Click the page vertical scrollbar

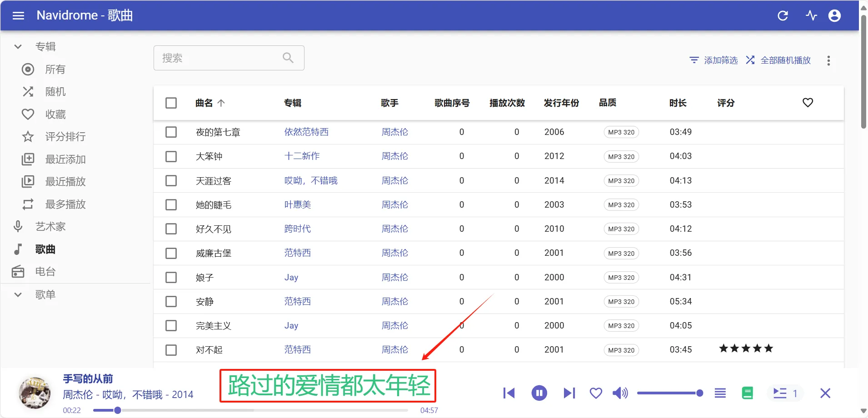coord(863,73)
